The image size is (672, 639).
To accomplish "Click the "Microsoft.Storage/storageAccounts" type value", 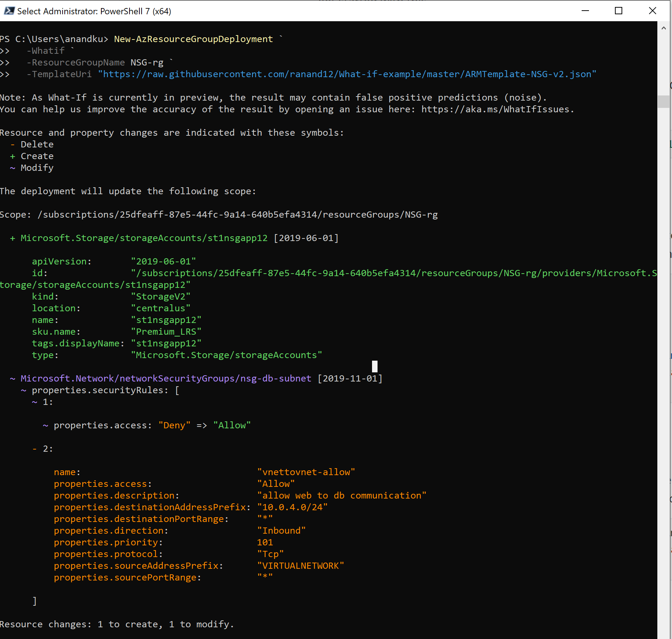I will (226, 355).
